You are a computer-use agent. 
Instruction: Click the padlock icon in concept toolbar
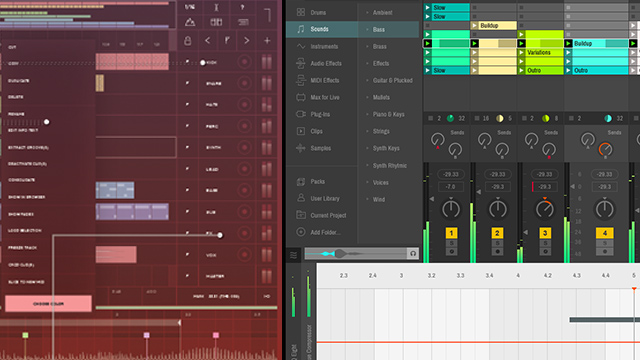pos(187,40)
